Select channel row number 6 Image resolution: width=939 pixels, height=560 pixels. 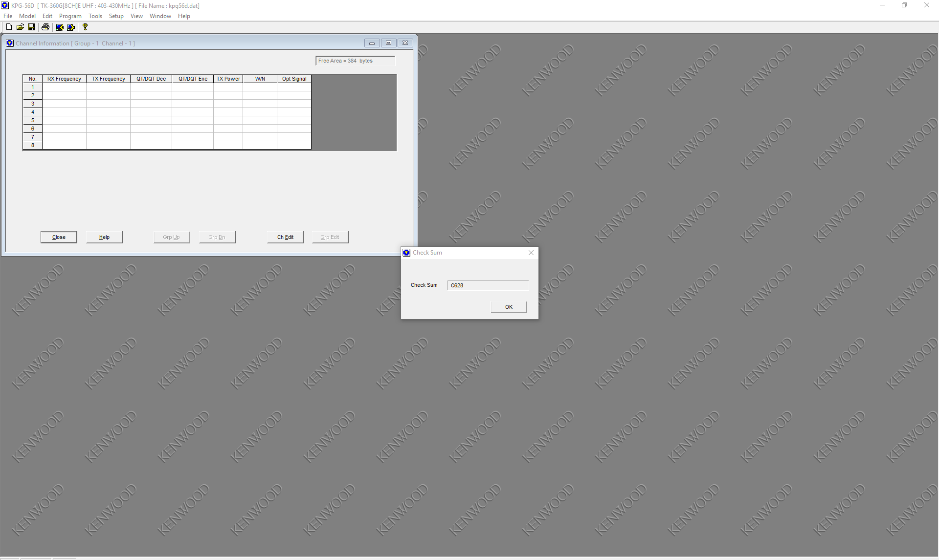pyautogui.click(x=33, y=129)
